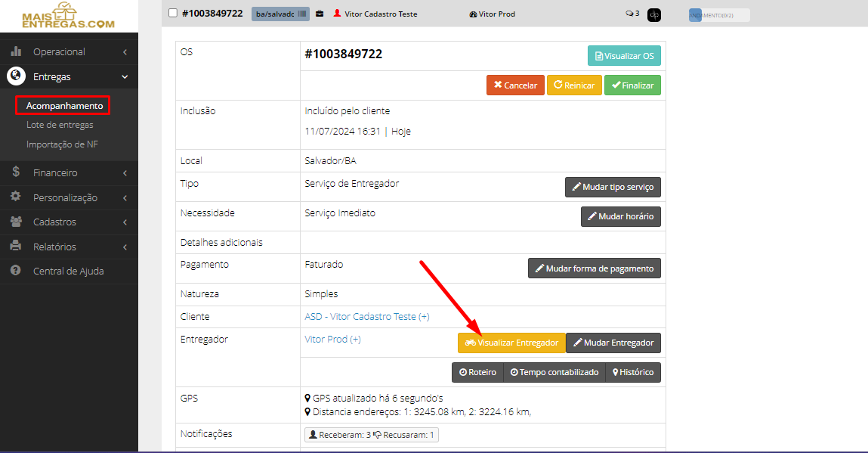Click the Histórico button
The width and height of the screenshot is (868, 453).
tap(633, 372)
